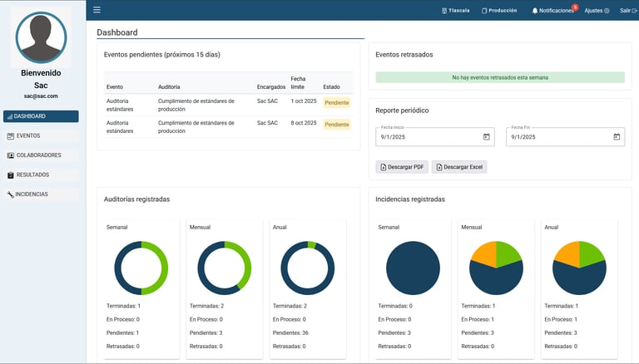Click the red notification count badge
The height and width of the screenshot is (364, 639).
pyautogui.click(x=575, y=7)
